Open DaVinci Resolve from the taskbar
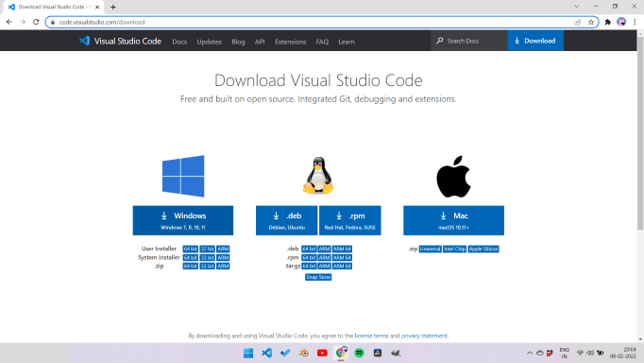Image resolution: width=644 pixels, height=363 pixels. 378,353
